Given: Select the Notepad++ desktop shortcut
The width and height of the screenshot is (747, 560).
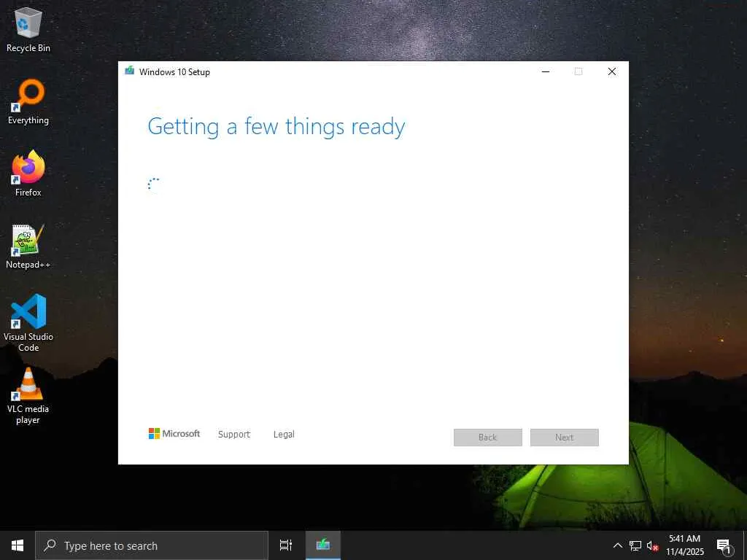Looking at the screenshot, I should click(x=28, y=246).
